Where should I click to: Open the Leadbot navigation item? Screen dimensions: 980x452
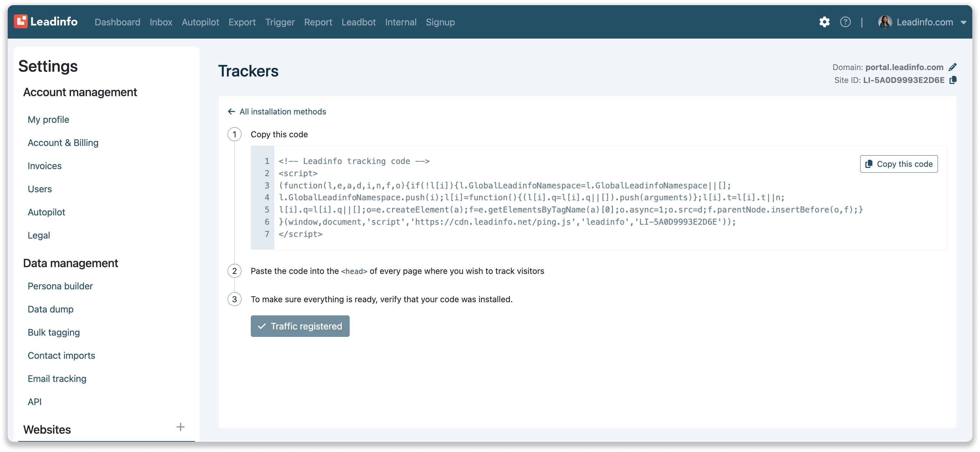pyautogui.click(x=358, y=23)
